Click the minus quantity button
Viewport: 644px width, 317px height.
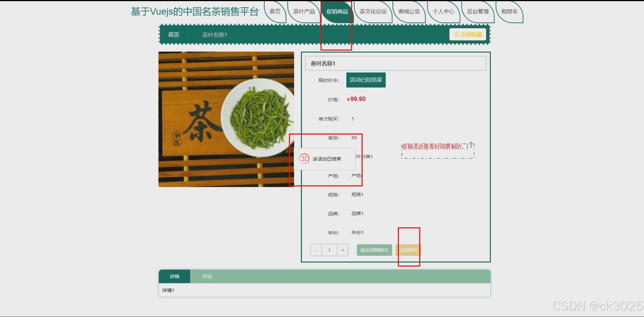pos(316,250)
